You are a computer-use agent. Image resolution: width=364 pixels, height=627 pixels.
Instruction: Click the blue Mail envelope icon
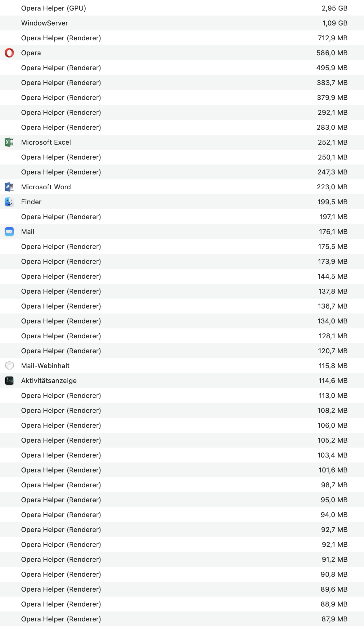pyautogui.click(x=9, y=232)
